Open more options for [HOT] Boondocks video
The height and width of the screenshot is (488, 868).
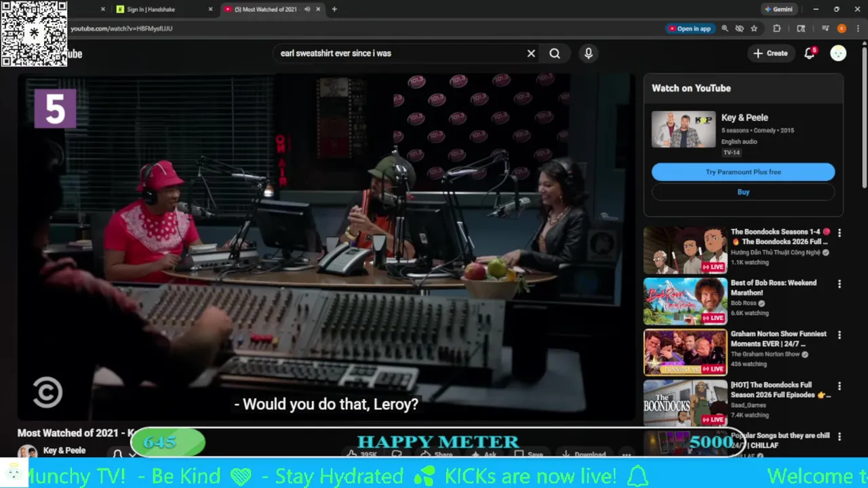tap(840, 386)
